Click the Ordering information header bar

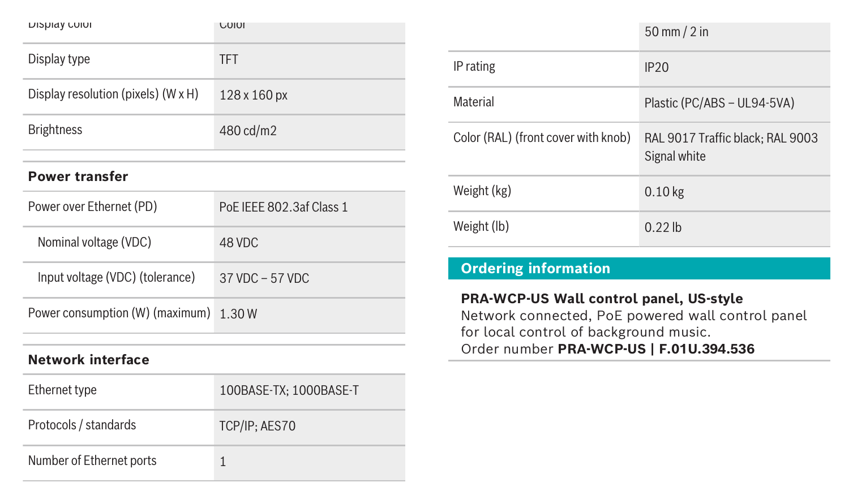[x=639, y=269]
